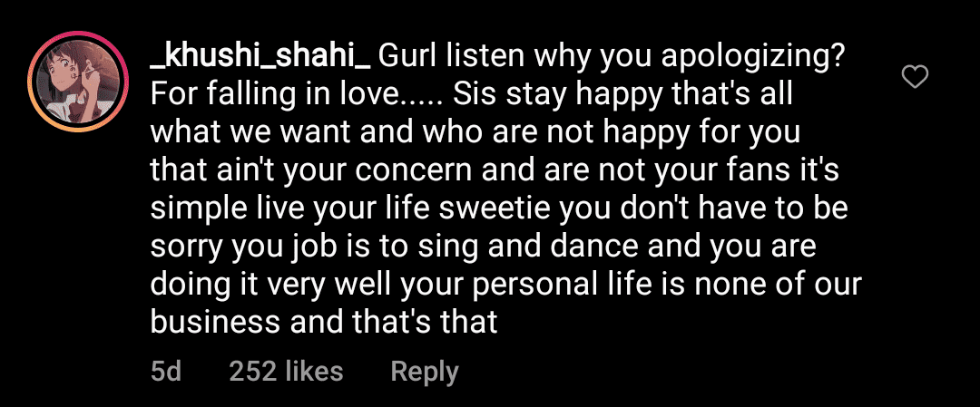The image size is (980, 407).
Task: Click the last line "business and that's that"
Action: (x=324, y=321)
